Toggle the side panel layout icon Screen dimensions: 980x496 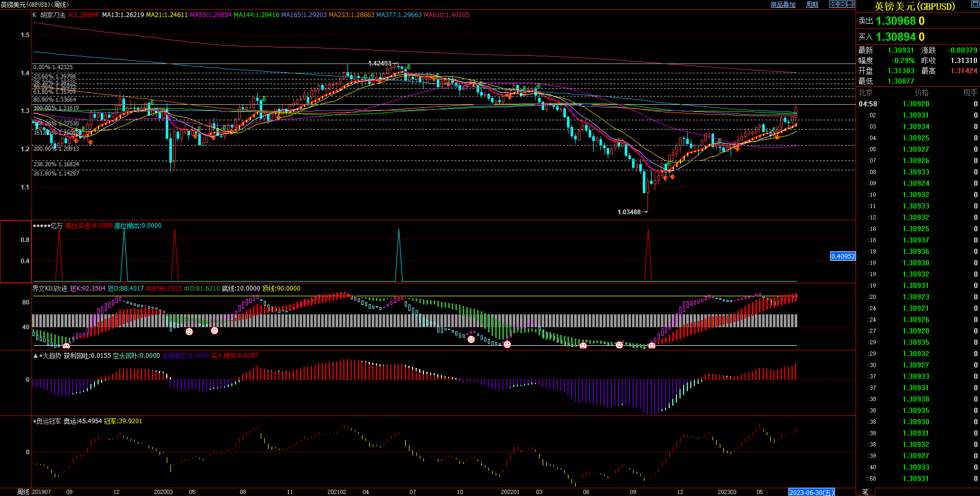click(x=850, y=4)
